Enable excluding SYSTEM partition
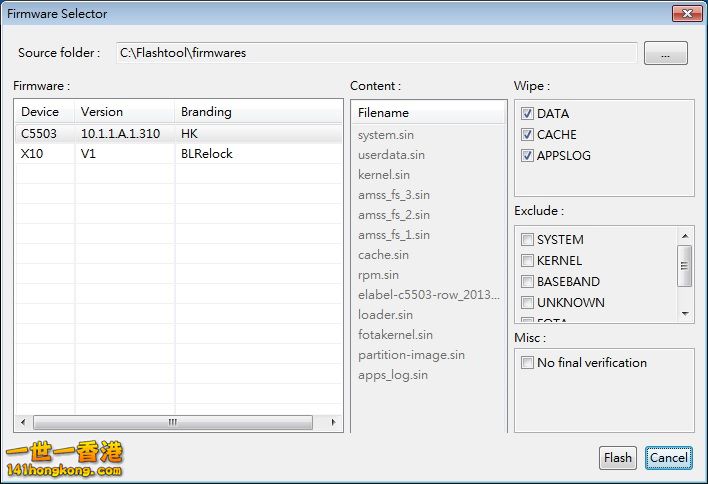 tap(527, 240)
